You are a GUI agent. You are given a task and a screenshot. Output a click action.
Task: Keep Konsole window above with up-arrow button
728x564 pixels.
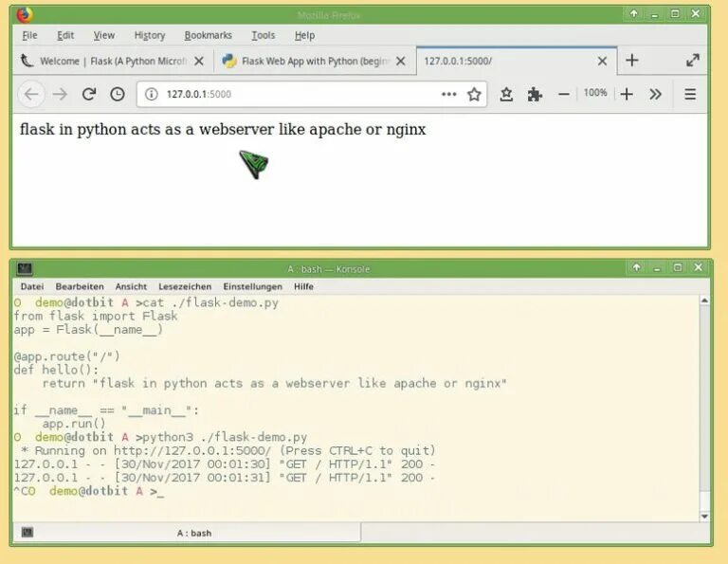pos(637,267)
